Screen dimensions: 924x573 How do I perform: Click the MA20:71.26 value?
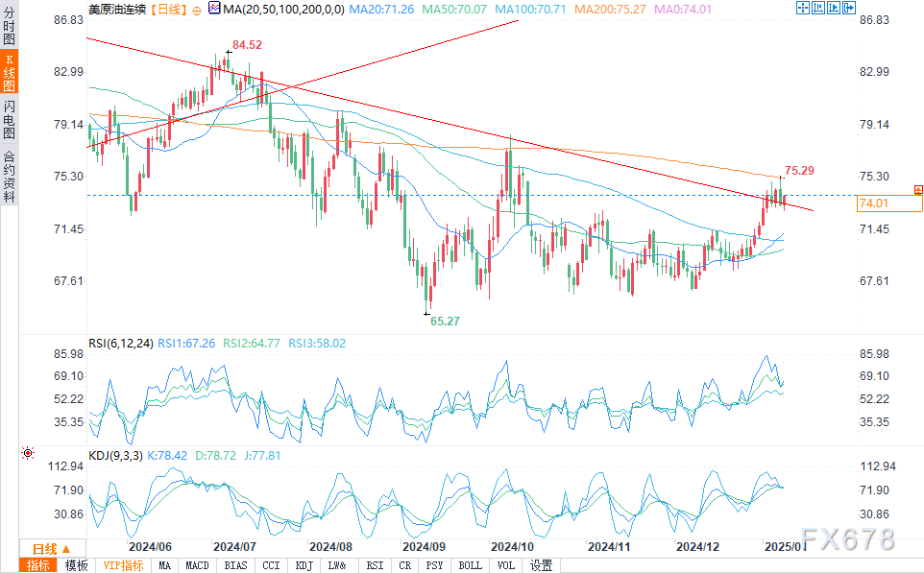pyautogui.click(x=381, y=10)
